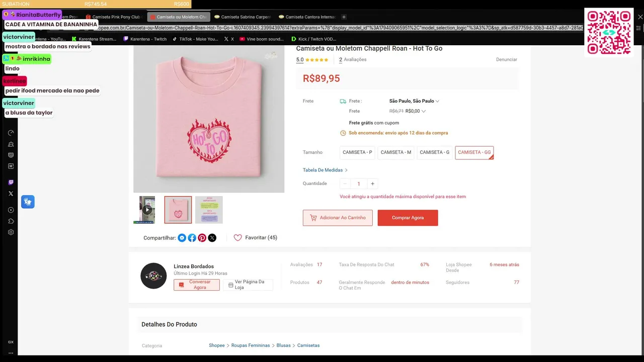644x362 pixels.
Task: Share product via X icon
Action: [x=212, y=238]
